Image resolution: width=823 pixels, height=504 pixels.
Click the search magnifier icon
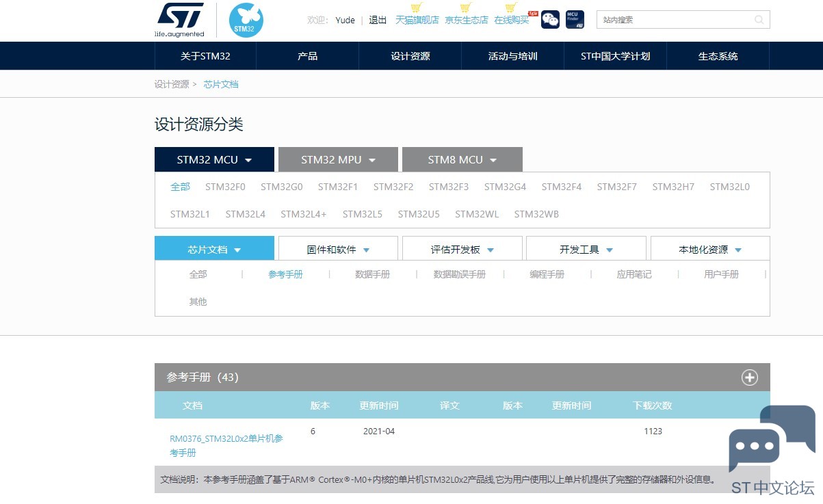click(x=759, y=20)
